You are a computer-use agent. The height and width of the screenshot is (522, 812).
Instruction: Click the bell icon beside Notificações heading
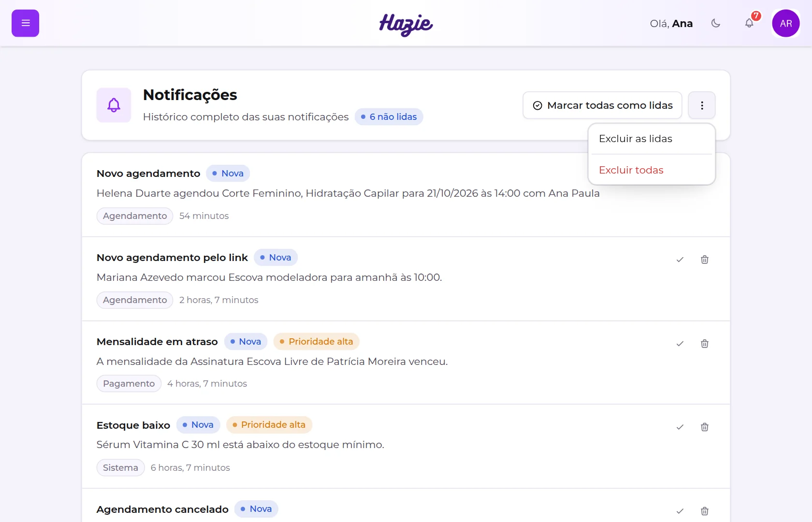click(x=114, y=105)
